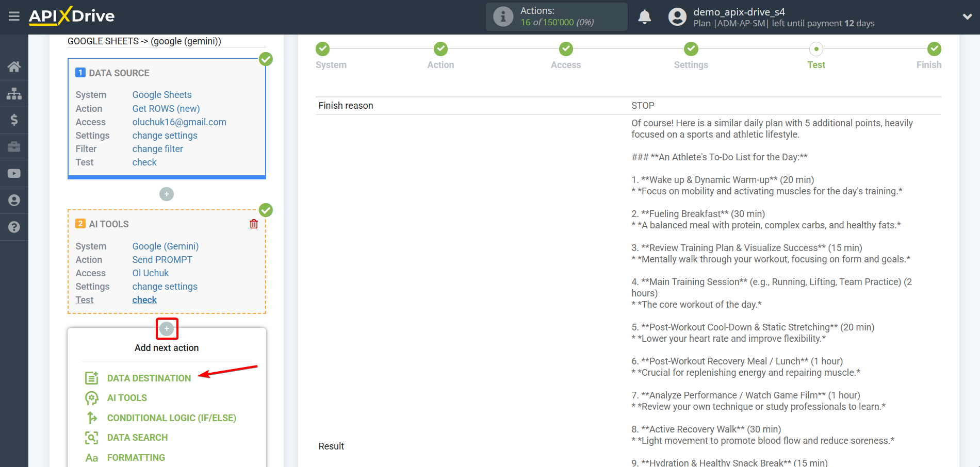This screenshot has width=980, height=467.
Task: Click the demo_apix-drive_s4 profile avatar
Action: [677, 16]
